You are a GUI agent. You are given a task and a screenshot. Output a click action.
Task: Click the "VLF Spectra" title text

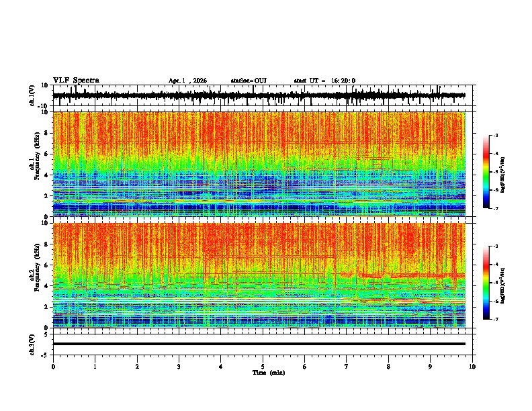(76, 81)
